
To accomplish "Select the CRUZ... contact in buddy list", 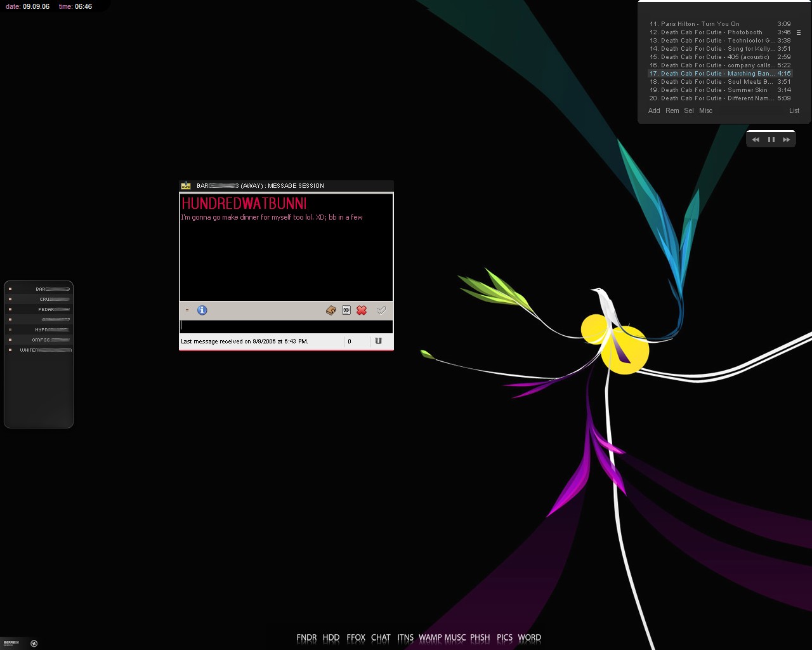I will 39,299.
